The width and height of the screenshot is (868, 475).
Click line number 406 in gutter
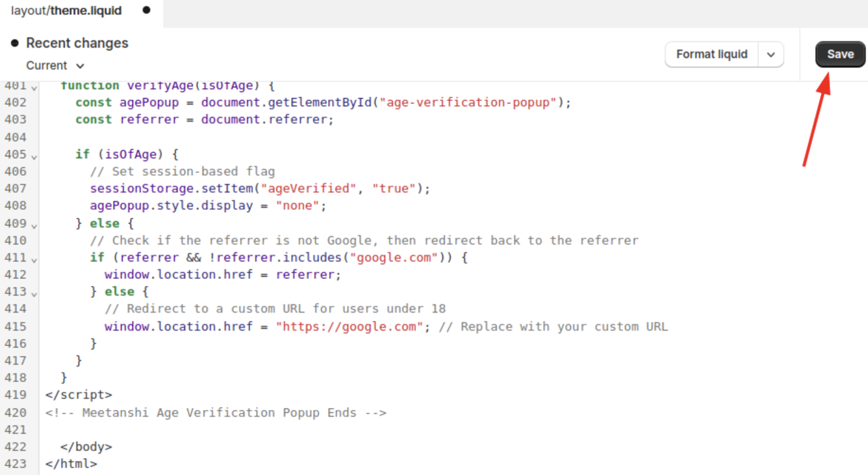click(x=15, y=171)
